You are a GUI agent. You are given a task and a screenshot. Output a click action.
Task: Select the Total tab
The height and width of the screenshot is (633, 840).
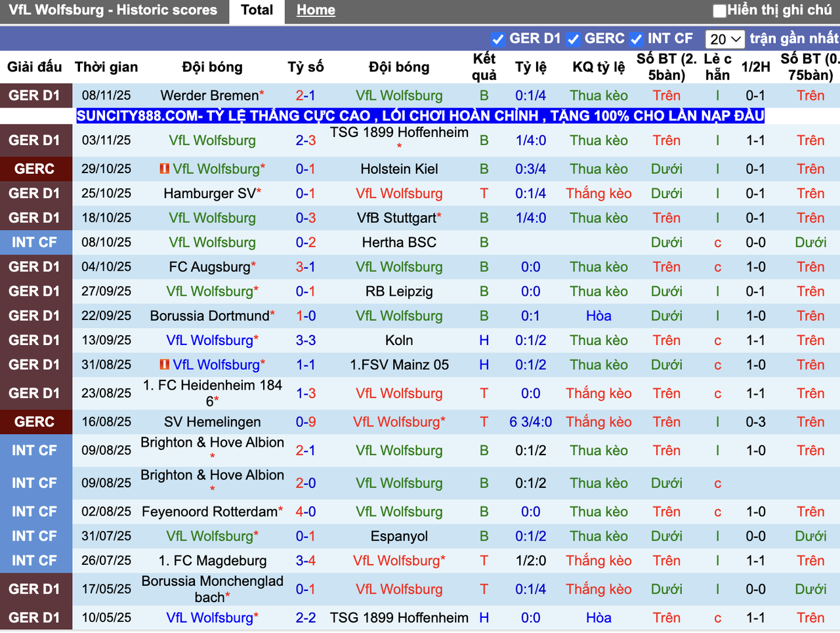pos(257,10)
